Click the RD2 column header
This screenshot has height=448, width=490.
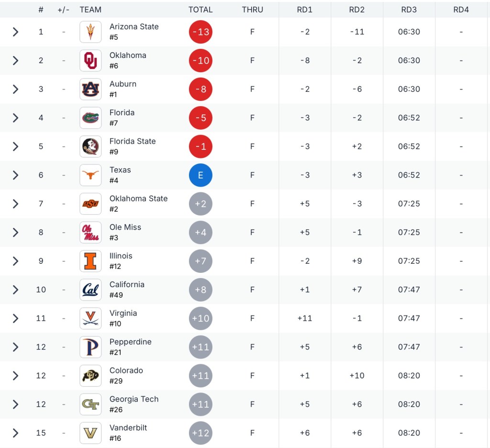pos(357,10)
